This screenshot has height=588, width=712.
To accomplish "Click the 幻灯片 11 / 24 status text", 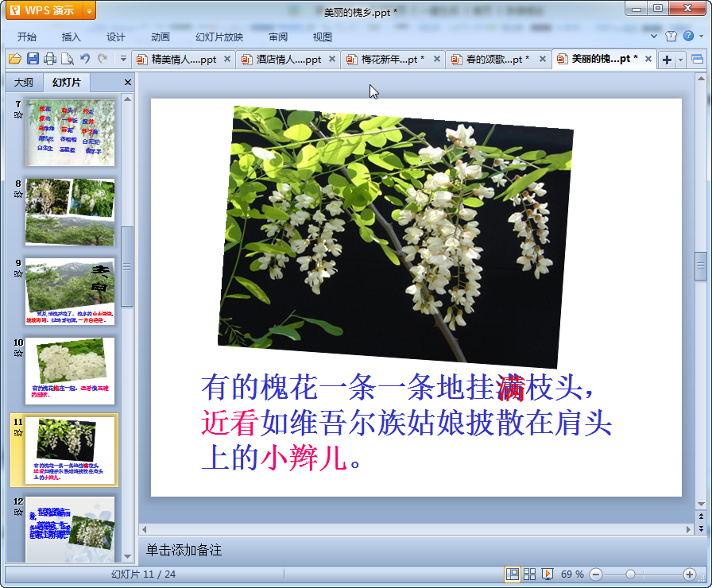I will 144,574.
